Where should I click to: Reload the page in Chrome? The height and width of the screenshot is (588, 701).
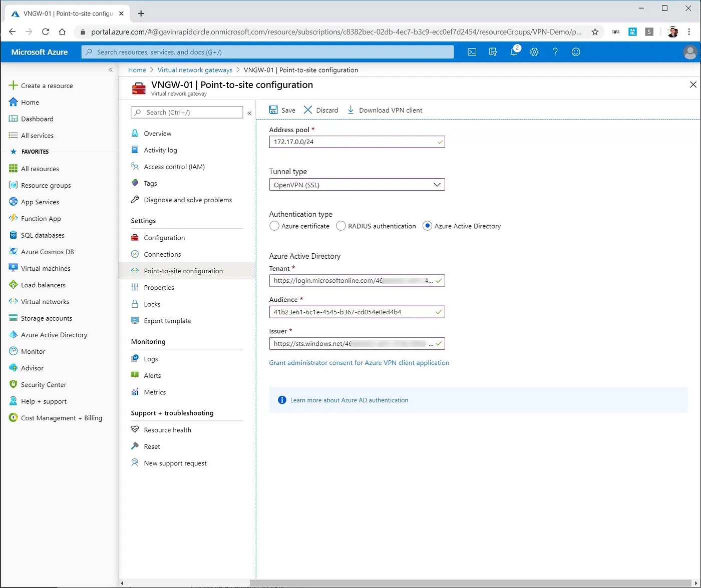46,32
